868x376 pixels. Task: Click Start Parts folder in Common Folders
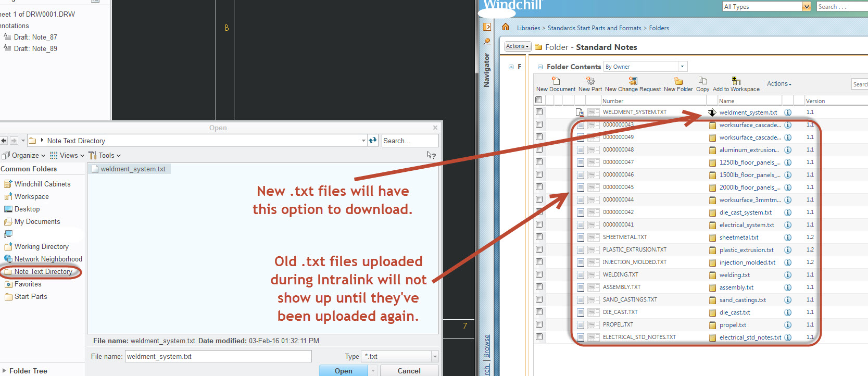[26, 296]
